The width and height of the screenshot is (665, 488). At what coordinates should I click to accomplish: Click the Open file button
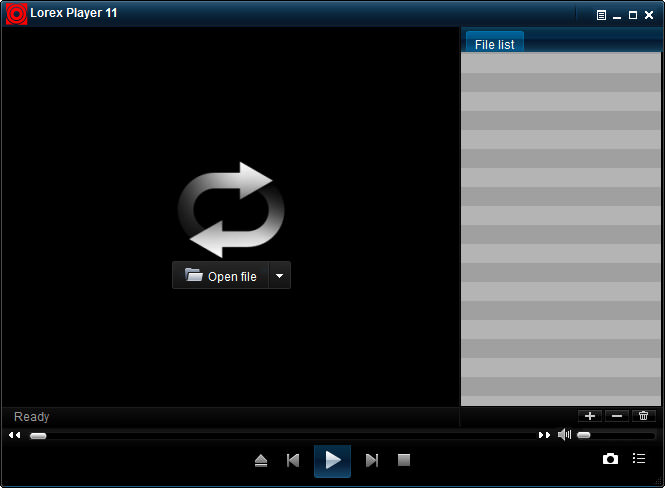pos(221,276)
